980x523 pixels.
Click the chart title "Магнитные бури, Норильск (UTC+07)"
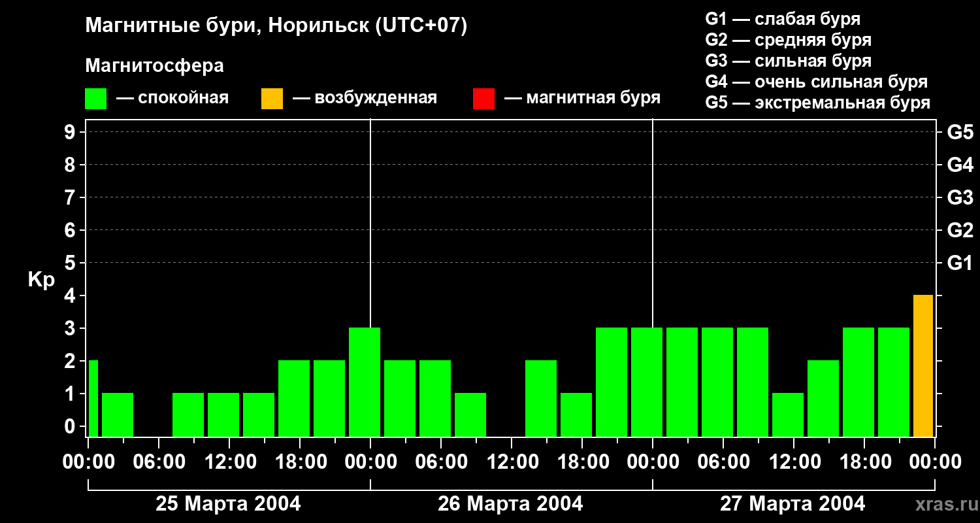coord(276,26)
